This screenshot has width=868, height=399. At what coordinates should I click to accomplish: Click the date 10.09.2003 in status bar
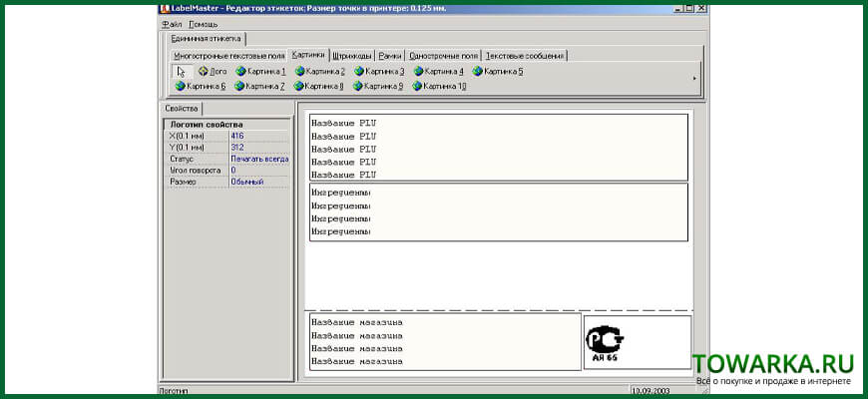point(651,391)
